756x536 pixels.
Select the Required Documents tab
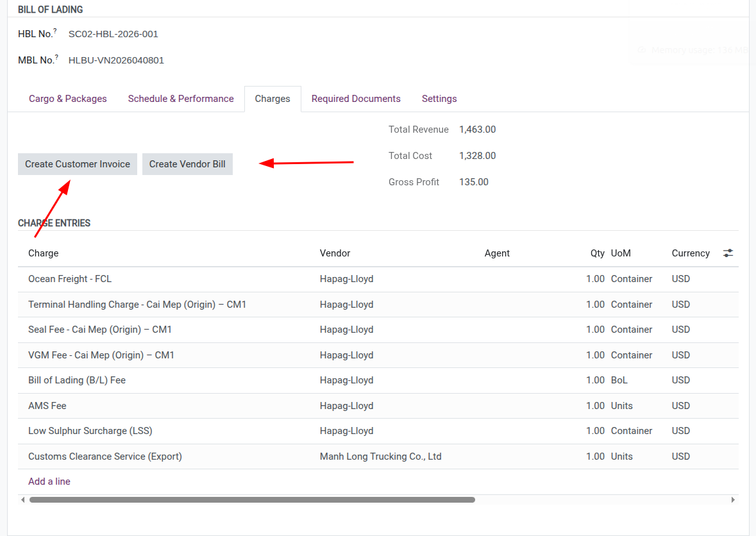(356, 99)
